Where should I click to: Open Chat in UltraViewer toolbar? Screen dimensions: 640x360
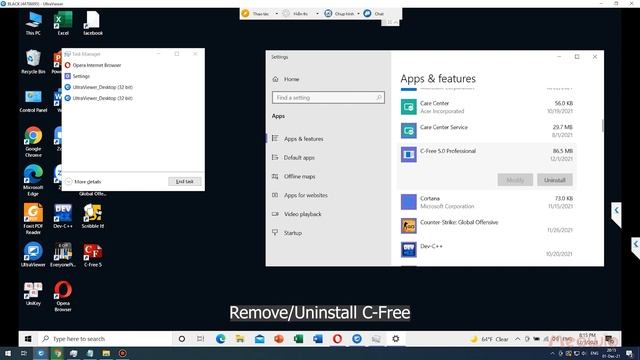click(374, 13)
